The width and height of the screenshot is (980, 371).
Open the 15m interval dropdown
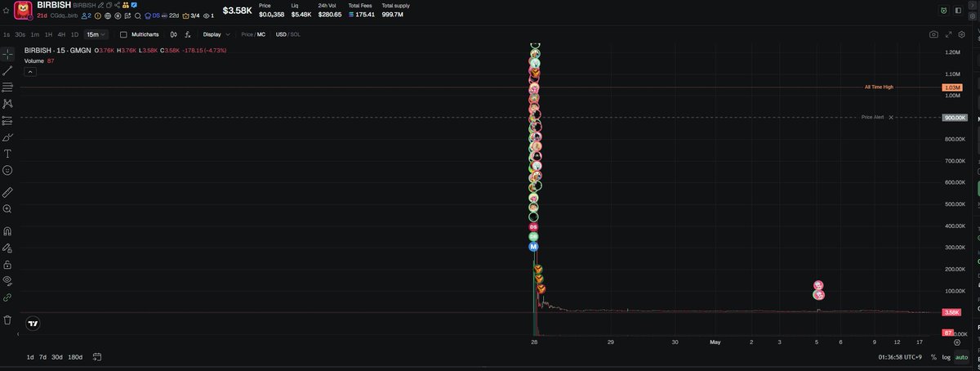point(96,34)
